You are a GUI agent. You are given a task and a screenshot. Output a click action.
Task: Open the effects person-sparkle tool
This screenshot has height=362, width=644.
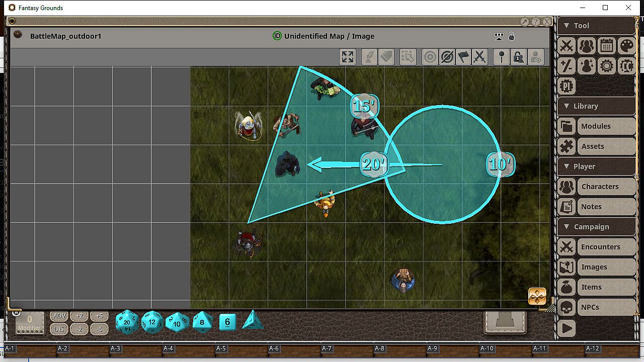pos(587,66)
